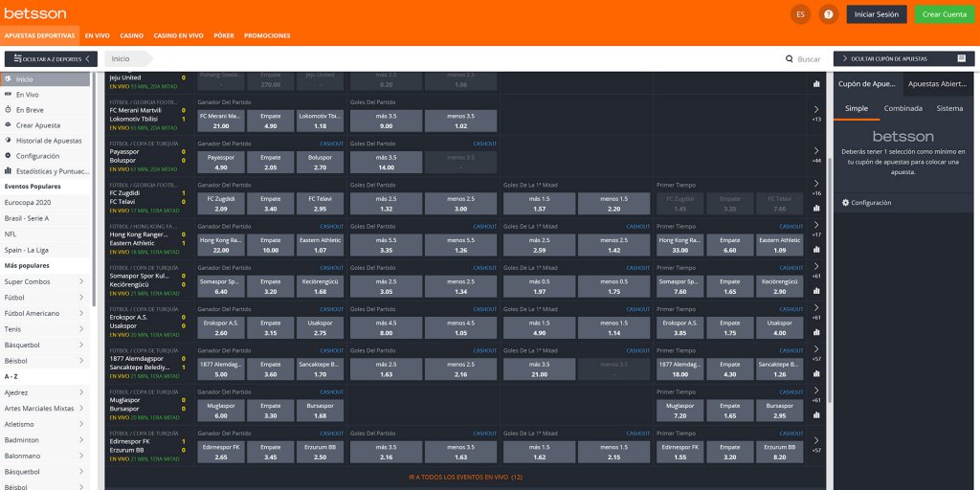Screen dimensions: 980x490
Task: Open the ES language selector
Action: coord(800,14)
